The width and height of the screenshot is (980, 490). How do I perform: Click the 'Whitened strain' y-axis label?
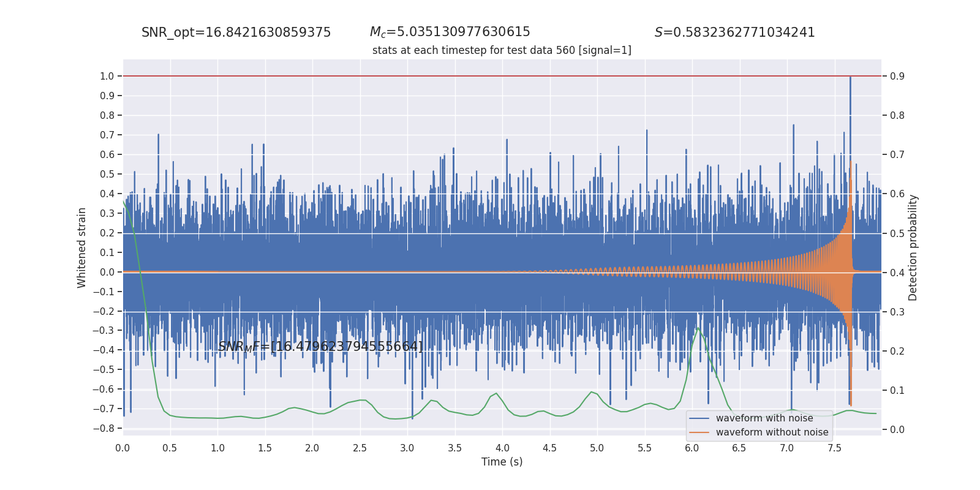pyautogui.click(x=81, y=247)
